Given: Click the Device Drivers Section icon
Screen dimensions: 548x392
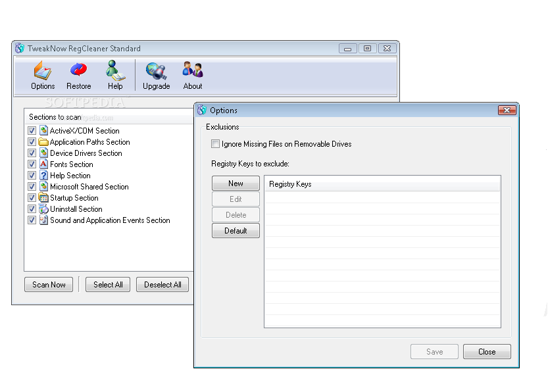Looking at the screenshot, I should tap(43, 153).
